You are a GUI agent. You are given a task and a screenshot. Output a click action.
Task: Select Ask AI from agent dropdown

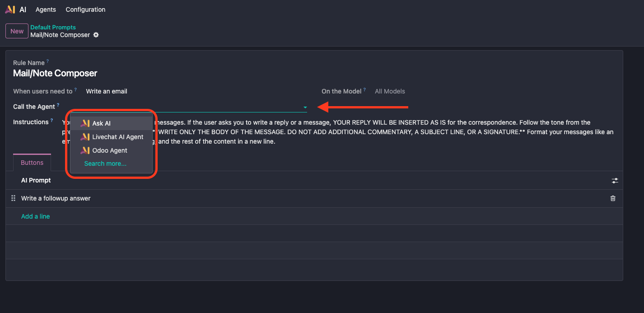tap(101, 123)
